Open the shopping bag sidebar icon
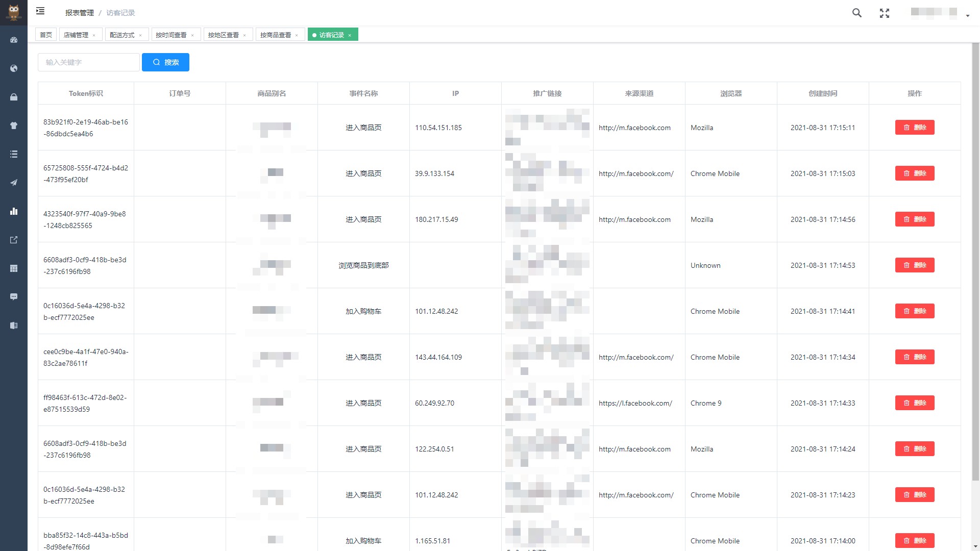The width and height of the screenshot is (980, 551). (x=14, y=97)
